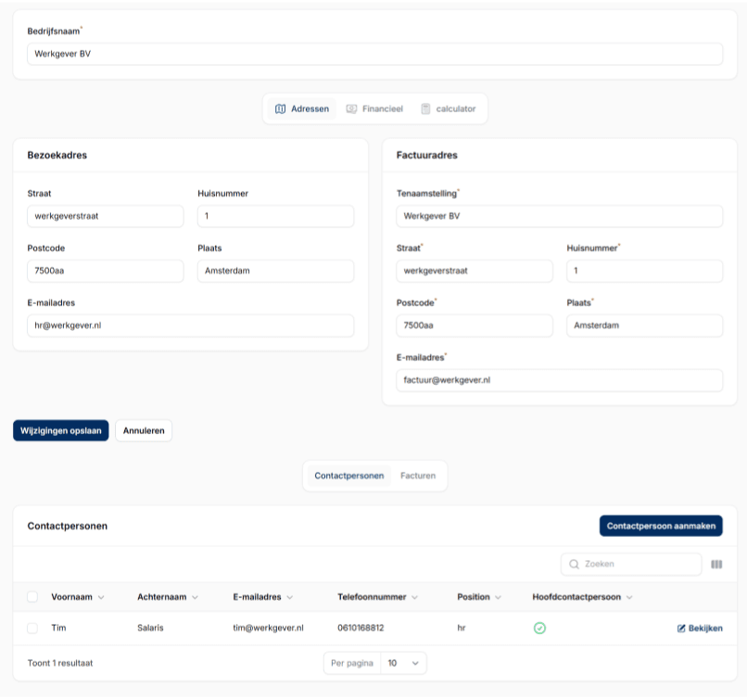
Task: Click the tim@werkgever.nl cell
Action: pos(268,628)
